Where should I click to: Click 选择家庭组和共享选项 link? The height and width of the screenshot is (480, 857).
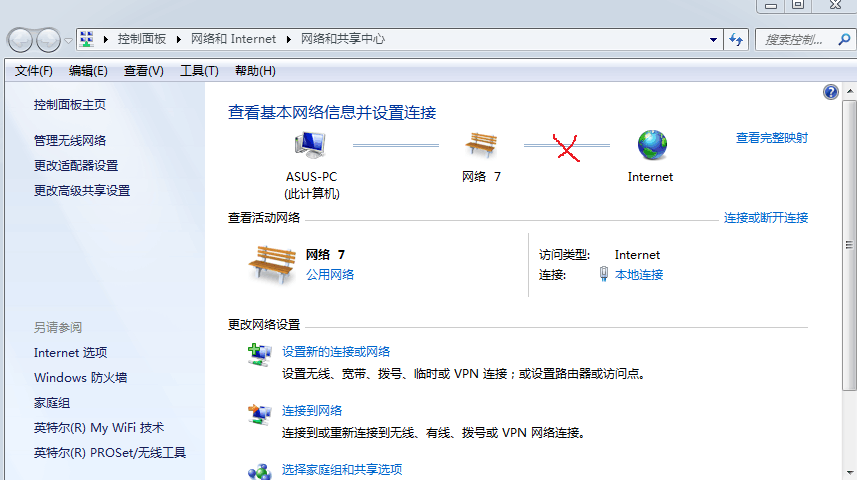[x=342, y=469]
